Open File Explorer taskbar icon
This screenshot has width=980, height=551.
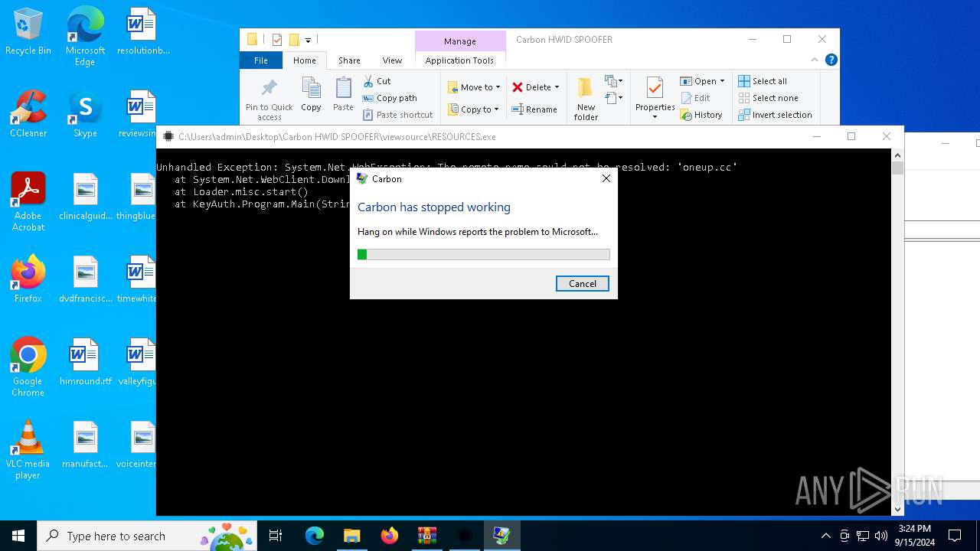(x=351, y=536)
